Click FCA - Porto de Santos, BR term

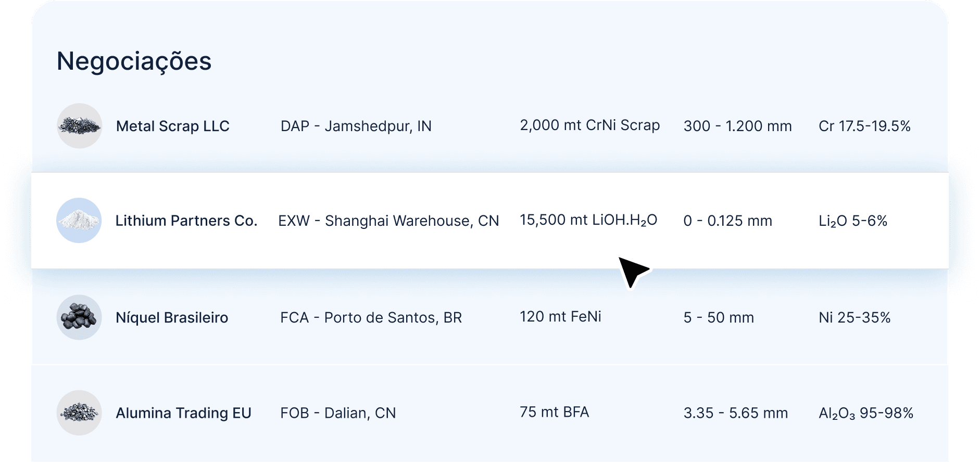(371, 317)
